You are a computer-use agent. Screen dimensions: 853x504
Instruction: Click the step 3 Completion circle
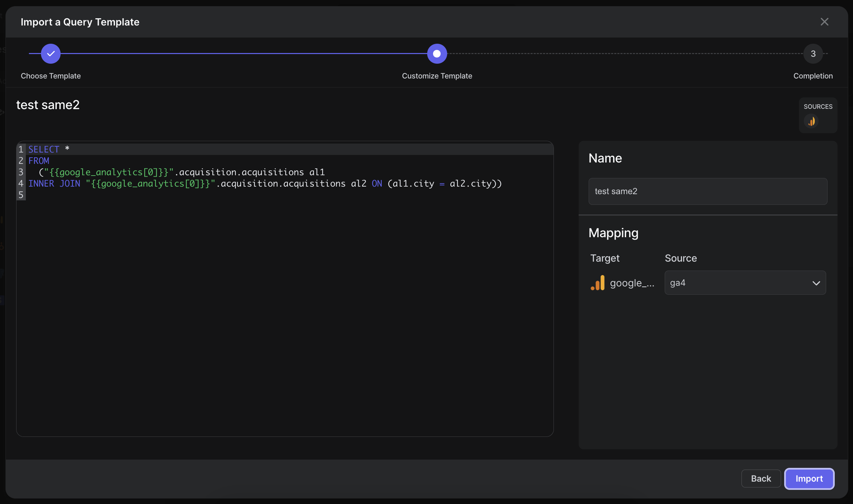point(813,54)
